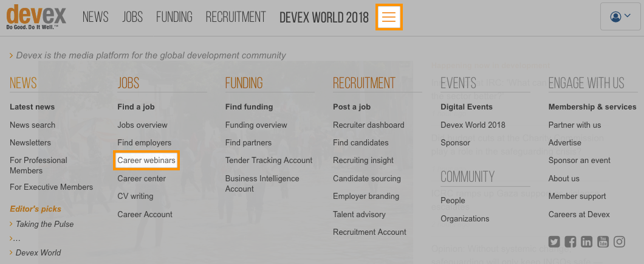Open the RECRUITMENT section heading
Viewport: 644px width, 264px height.
[x=364, y=83]
